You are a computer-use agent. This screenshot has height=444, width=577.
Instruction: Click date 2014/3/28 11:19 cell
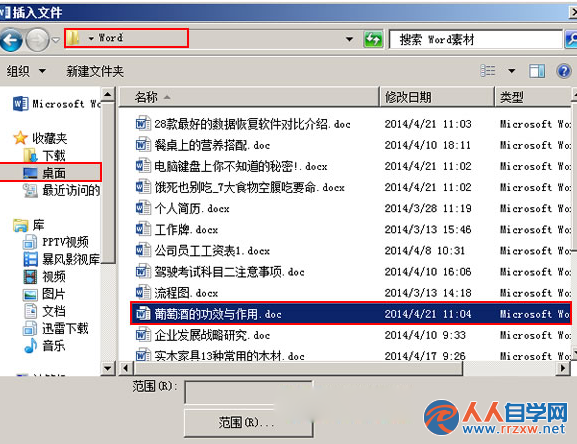pos(428,209)
